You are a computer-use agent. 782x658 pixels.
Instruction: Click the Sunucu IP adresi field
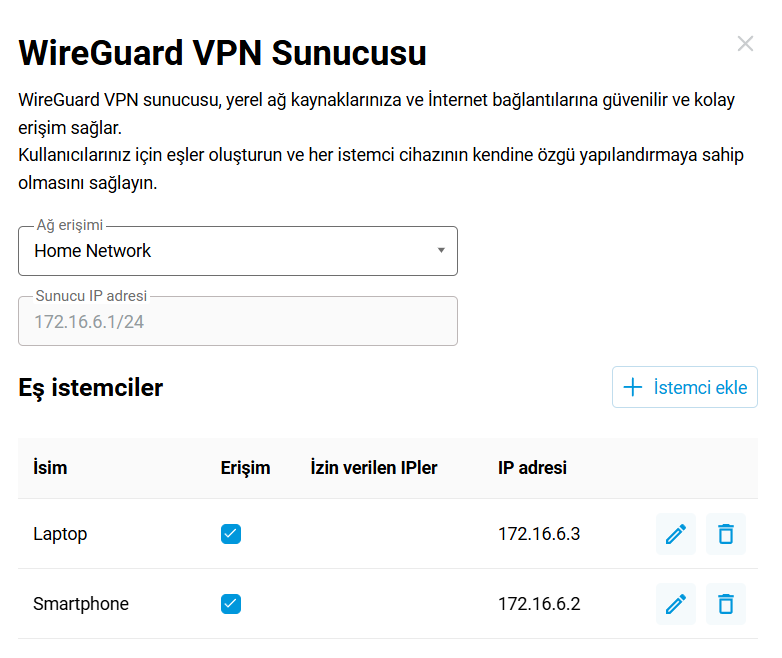pyautogui.click(x=237, y=321)
